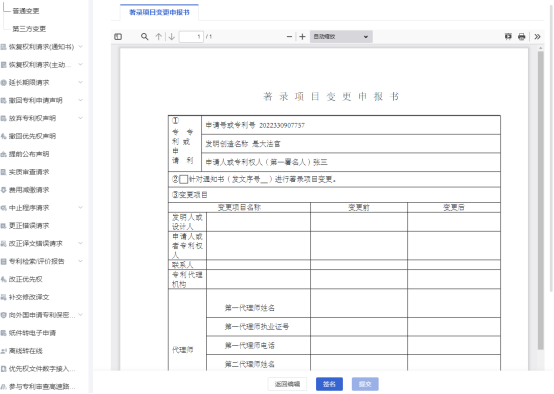Click the page number input field
The width and height of the screenshot is (554, 394).
(191, 37)
